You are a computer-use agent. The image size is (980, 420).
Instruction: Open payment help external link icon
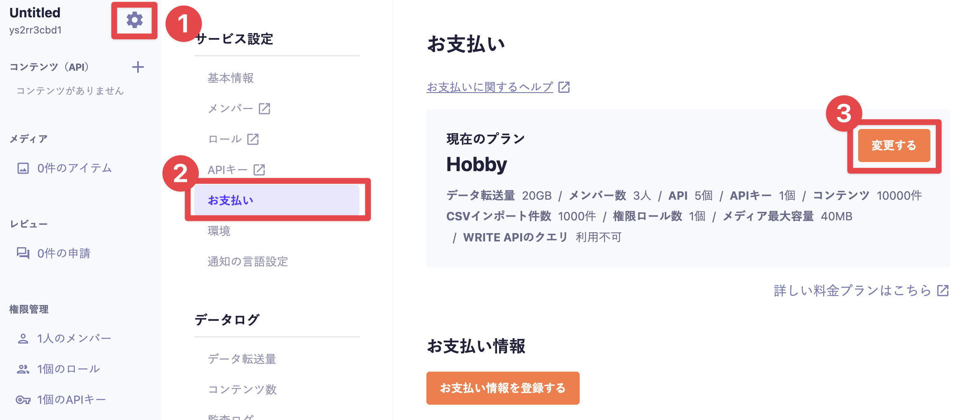pyautogui.click(x=564, y=87)
